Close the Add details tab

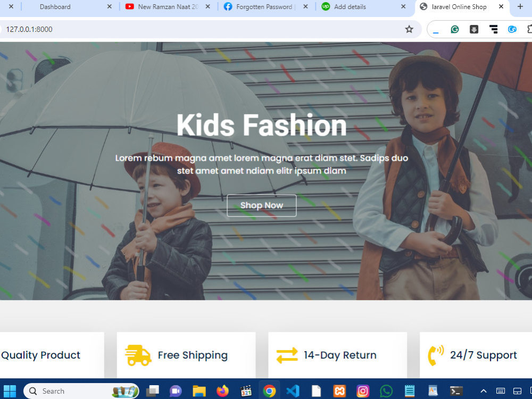pyautogui.click(x=403, y=6)
